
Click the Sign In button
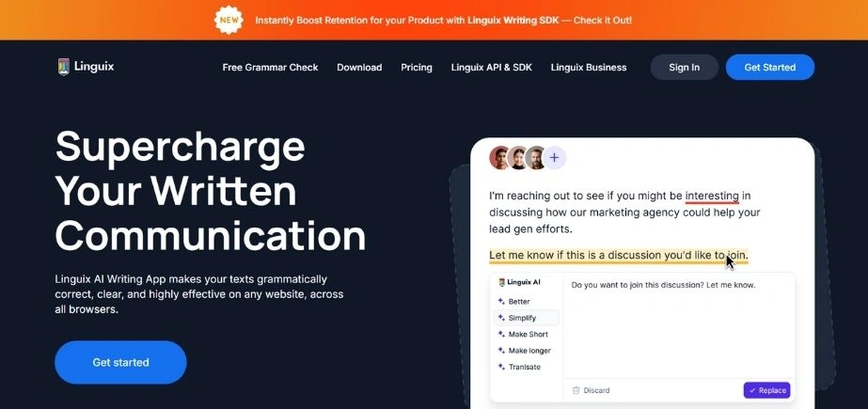point(685,68)
